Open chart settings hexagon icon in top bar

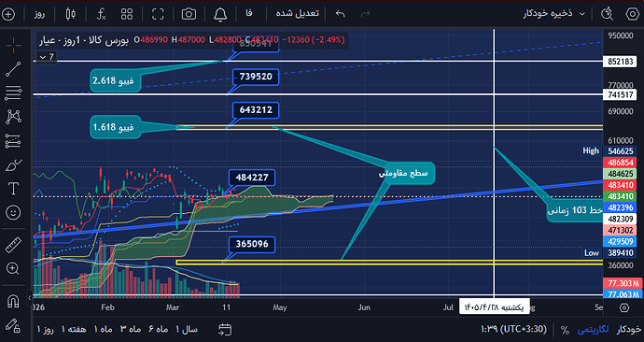(x=633, y=14)
